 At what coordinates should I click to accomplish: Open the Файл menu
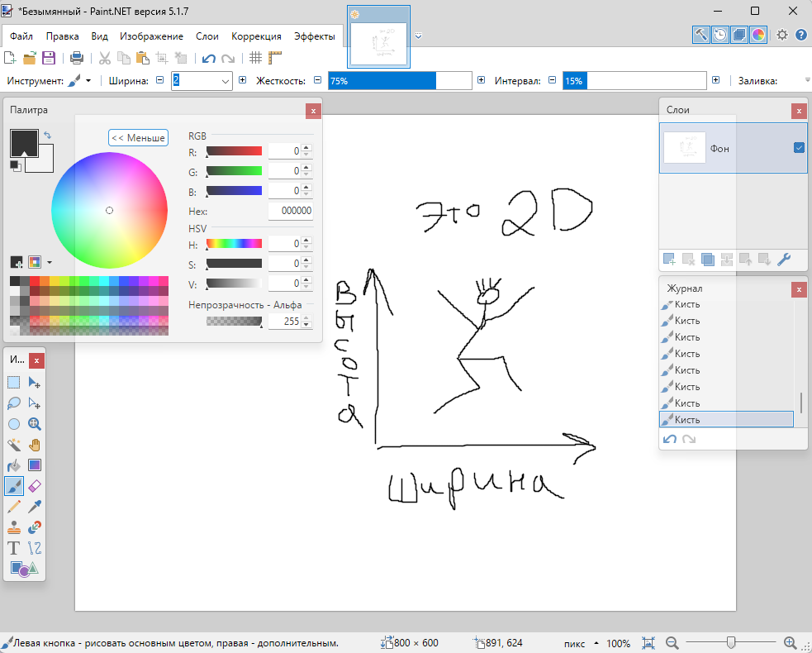21,36
